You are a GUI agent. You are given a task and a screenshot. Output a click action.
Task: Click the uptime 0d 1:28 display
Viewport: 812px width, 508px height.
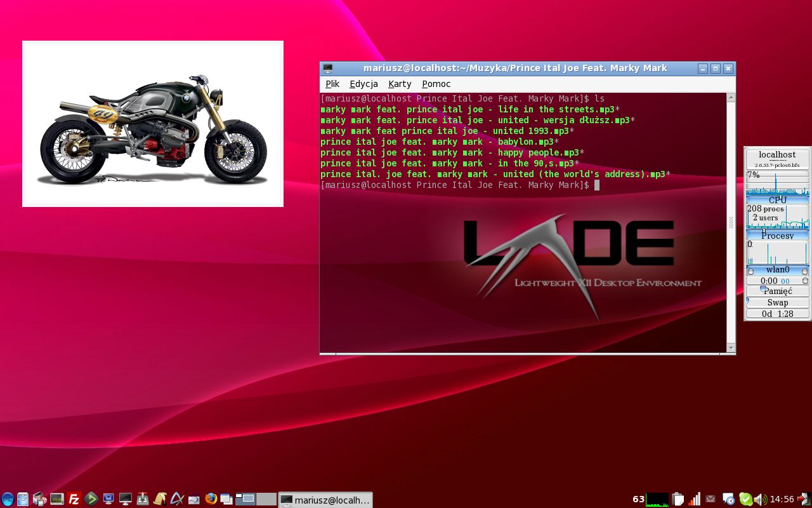click(x=777, y=314)
